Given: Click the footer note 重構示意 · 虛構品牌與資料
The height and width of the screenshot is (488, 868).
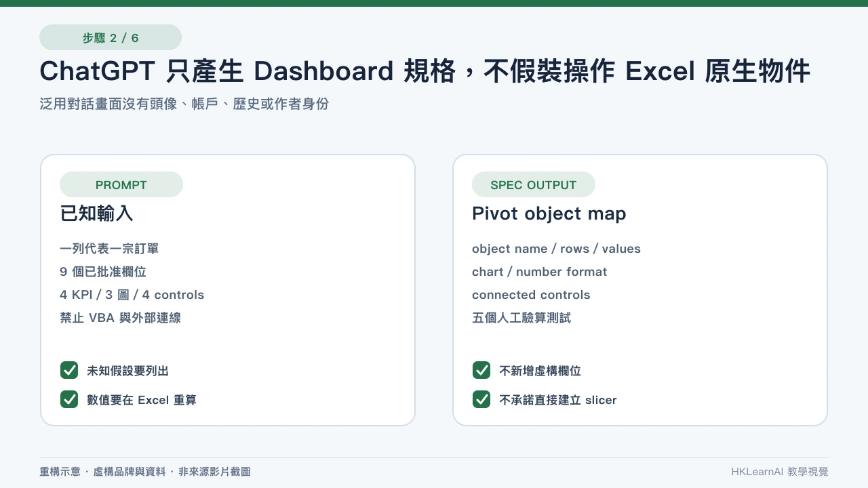Looking at the screenshot, I should [145, 472].
